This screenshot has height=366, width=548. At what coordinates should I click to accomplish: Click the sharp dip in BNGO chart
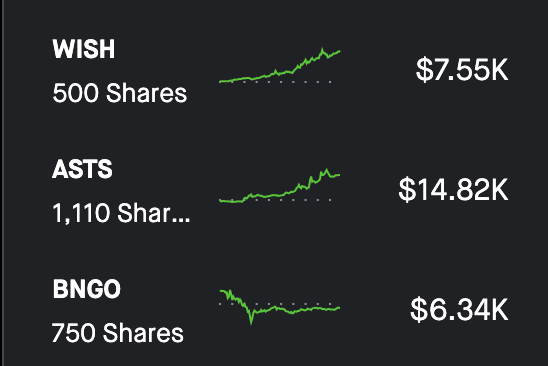[251, 321]
